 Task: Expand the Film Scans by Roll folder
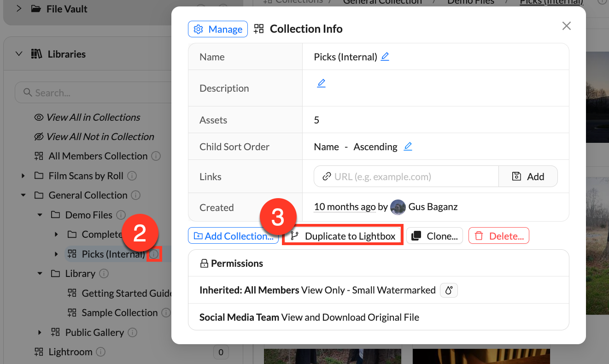pyautogui.click(x=23, y=176)
